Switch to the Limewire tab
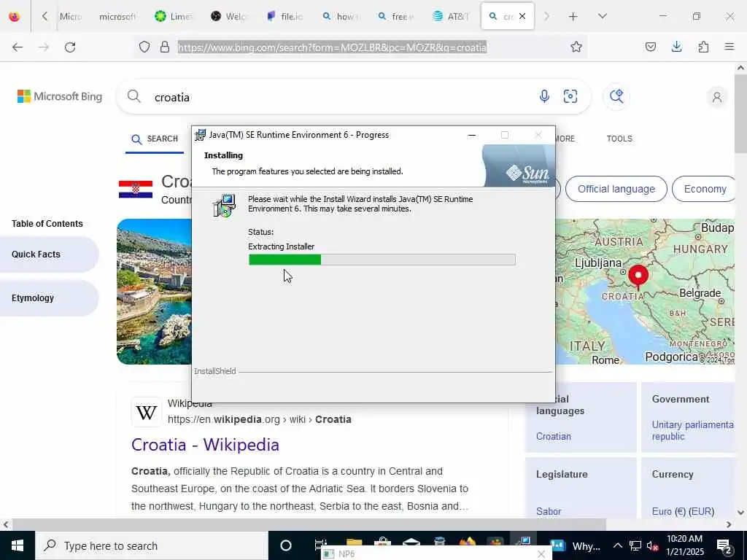 173,16
